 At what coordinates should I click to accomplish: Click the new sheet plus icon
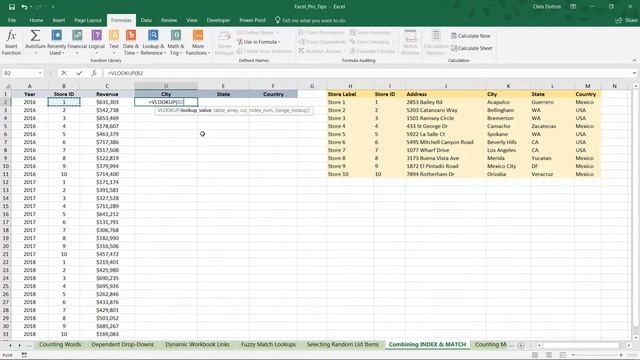click(x=521, y=345)
